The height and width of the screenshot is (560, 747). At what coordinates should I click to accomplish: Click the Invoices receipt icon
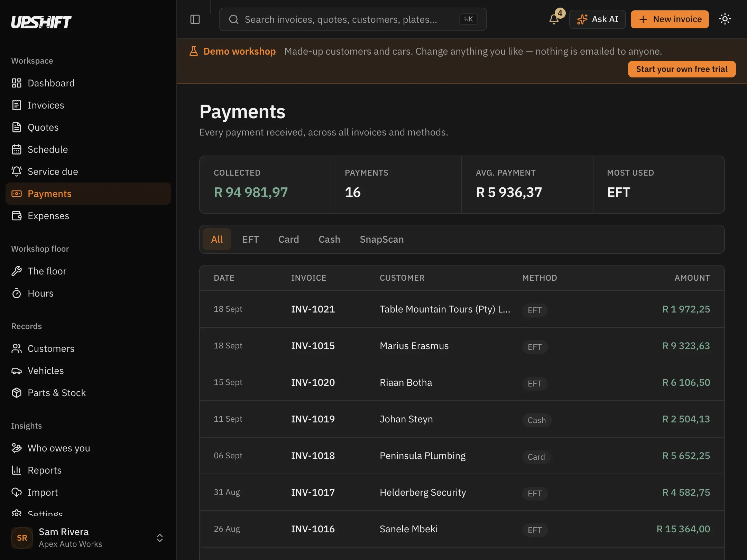17,105
